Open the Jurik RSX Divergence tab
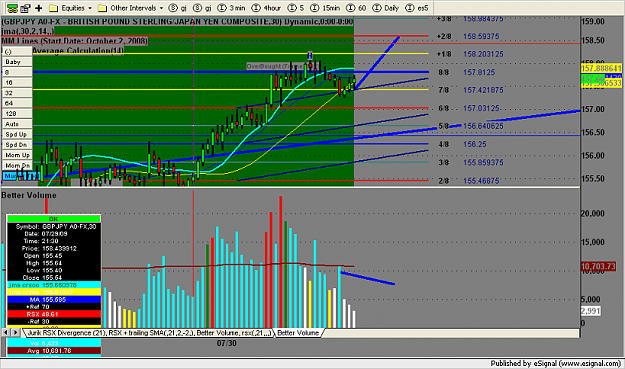625x369 pixels. tap(149, 333)
